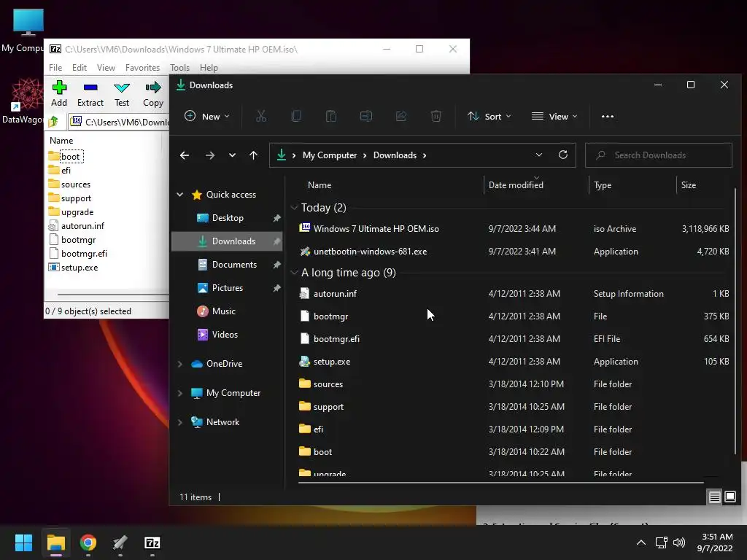Image resolution: width=747 pixels, height=560 pixels.
Task: Open 7-Zip from the taskbar
Action: click(x=152, y=542)
